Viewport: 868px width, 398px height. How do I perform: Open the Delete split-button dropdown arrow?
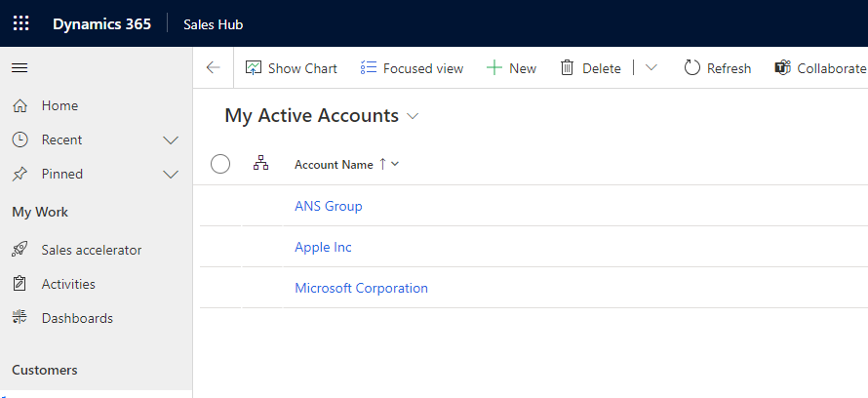point(651,68)
